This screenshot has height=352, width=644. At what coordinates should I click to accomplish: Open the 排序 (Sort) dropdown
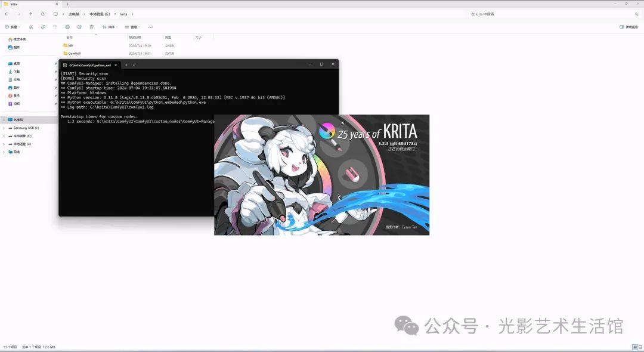tap(110, 27)
